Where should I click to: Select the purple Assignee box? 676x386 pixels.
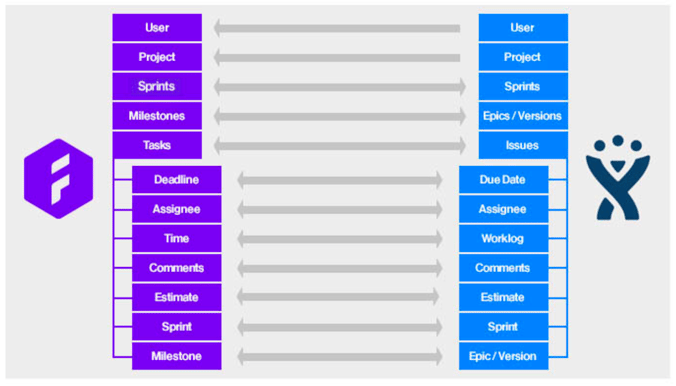pos(176,209)
